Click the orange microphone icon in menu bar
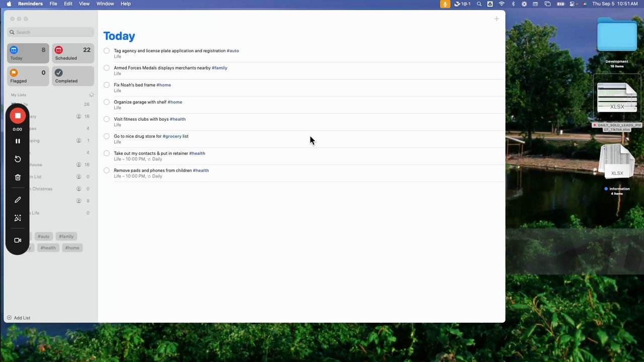This screenshot has height=362, width=644. [x=445, y=4]
